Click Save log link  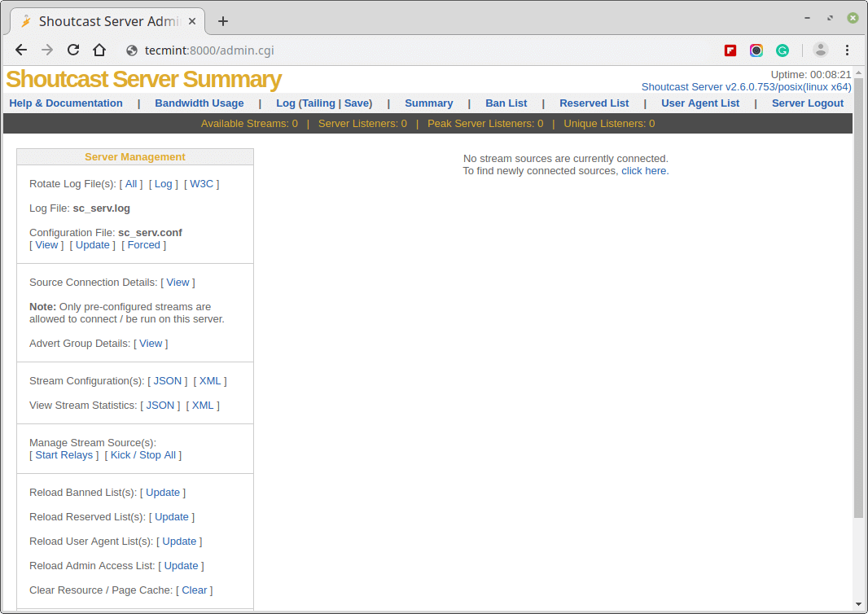tap(357, 103)
